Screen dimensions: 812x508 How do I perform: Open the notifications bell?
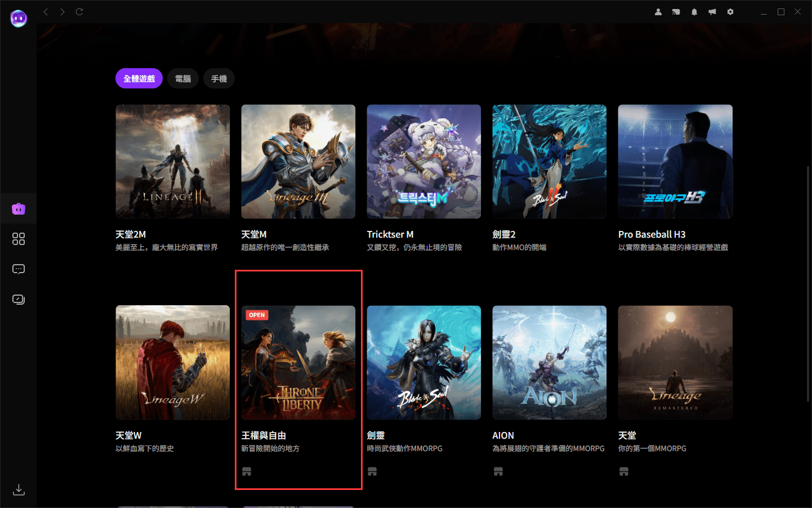pos(694,12)
